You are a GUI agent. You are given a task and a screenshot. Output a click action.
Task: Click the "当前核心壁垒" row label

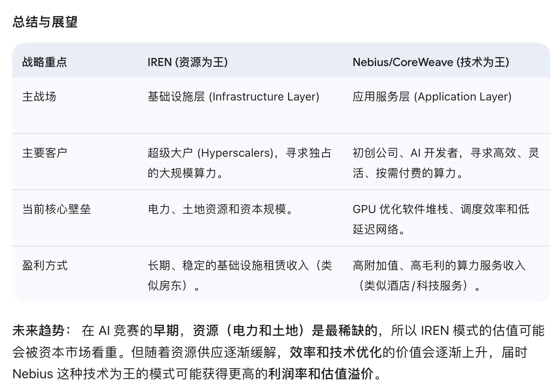[56, 209]
